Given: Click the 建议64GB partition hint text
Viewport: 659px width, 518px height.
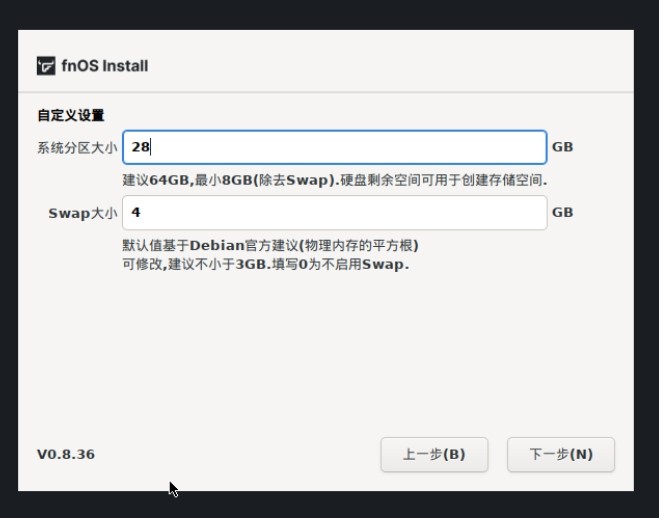Looking at the screenshot, I should (335, 180).
